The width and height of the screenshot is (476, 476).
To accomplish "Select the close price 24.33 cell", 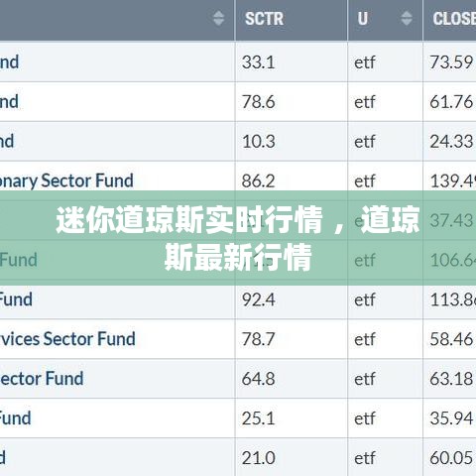I will [x=450, y=141].
